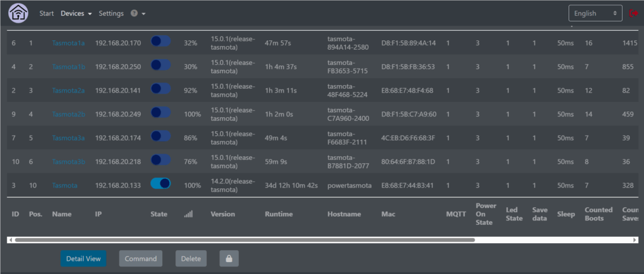Select IP address 192.168.20.249
This screenshot has width=644, height=274.
tap(118, 115)
